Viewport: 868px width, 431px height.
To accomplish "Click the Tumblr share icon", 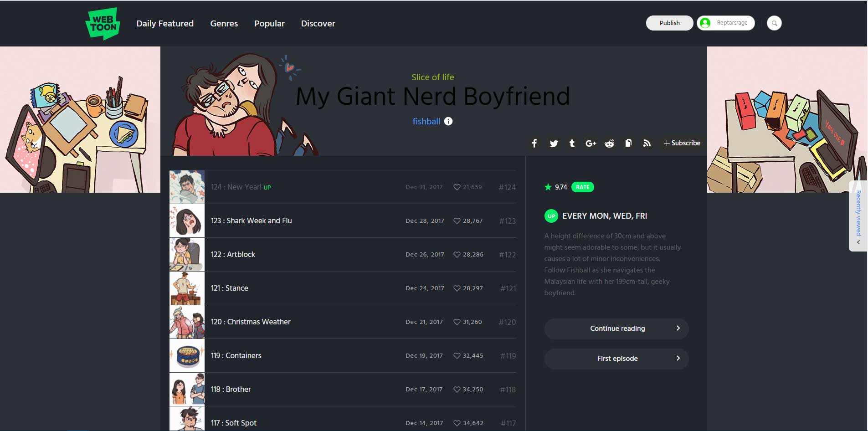I will coord(572,144).
